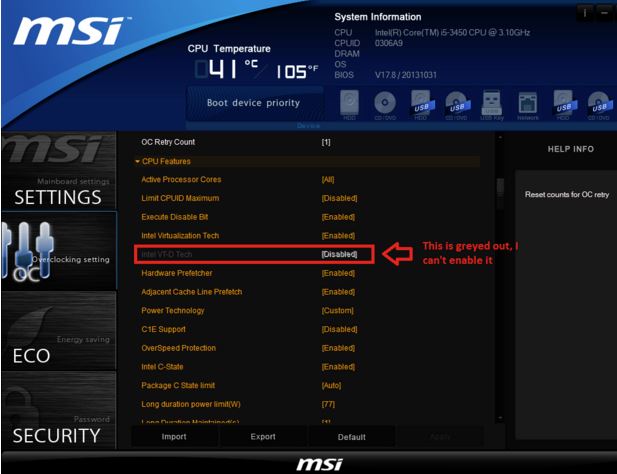Select the OverSpeed Protection label

coord(178,348)
